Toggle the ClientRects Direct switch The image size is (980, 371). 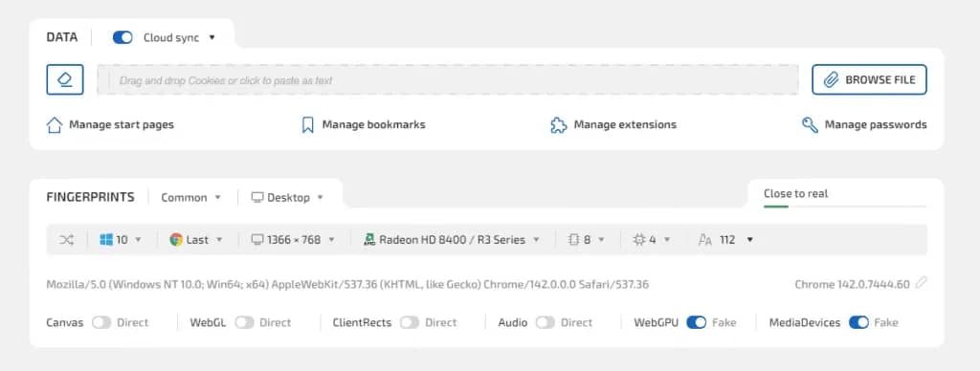(410, 323)
